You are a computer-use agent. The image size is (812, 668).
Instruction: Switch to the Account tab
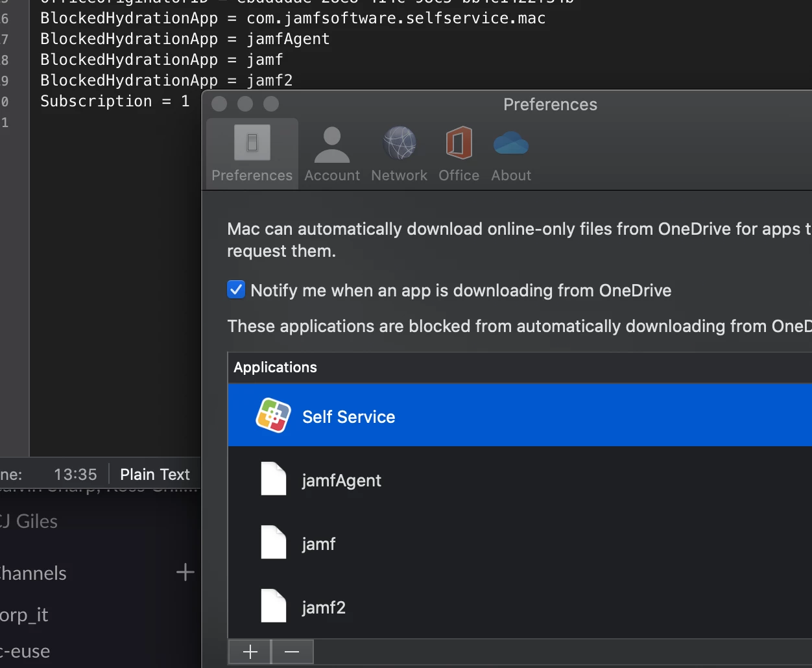point(332,154)
